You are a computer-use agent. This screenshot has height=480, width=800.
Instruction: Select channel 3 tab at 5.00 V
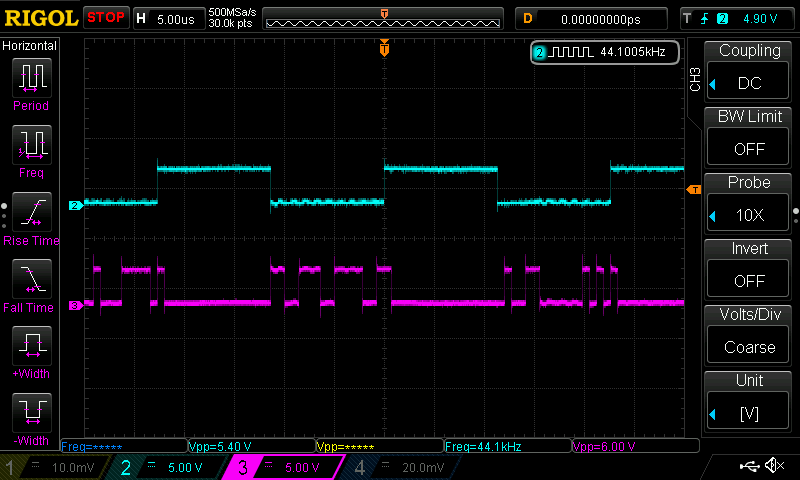click(286, 467)
